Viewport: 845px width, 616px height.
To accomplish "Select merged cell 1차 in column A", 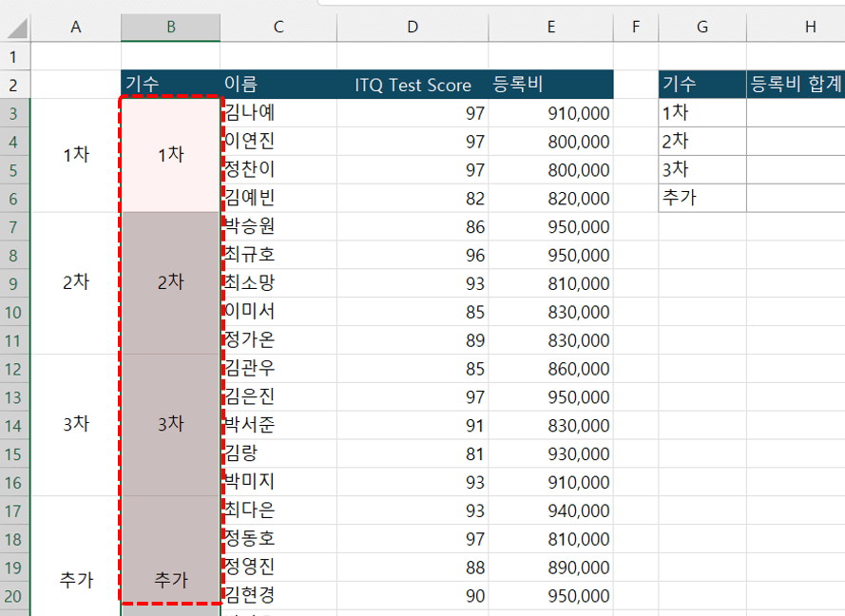I will (76, 155).
